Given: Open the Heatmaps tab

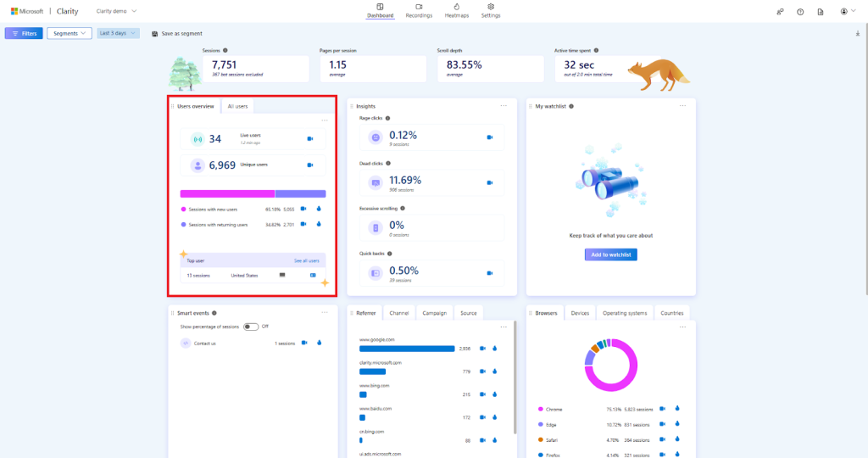Looking at the screenshot, I should pyautogui.click(x=457, y=10).
